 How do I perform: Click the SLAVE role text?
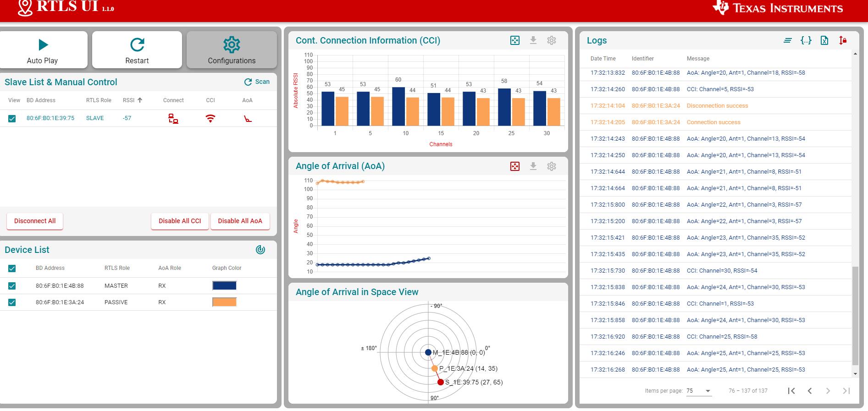coord(95,118)
